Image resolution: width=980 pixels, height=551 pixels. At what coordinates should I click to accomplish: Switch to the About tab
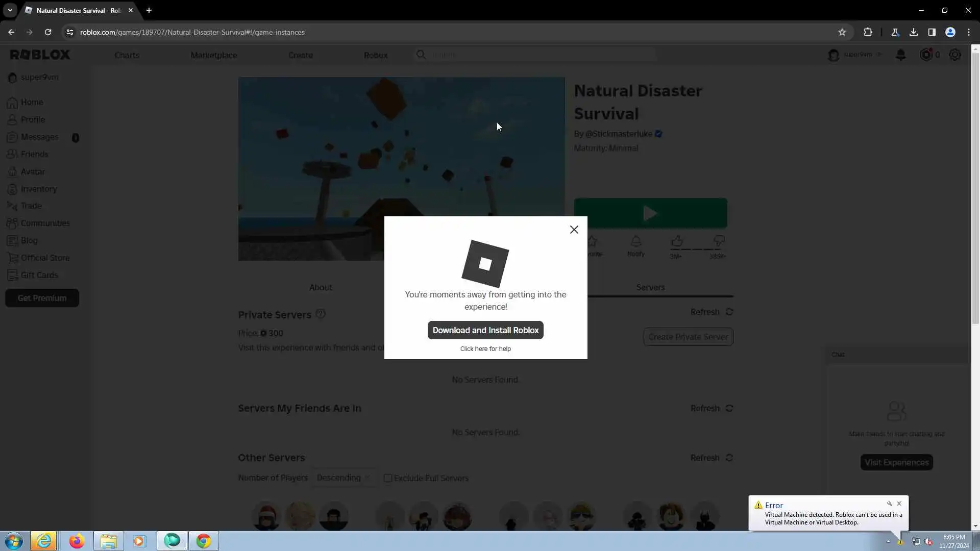321,287
